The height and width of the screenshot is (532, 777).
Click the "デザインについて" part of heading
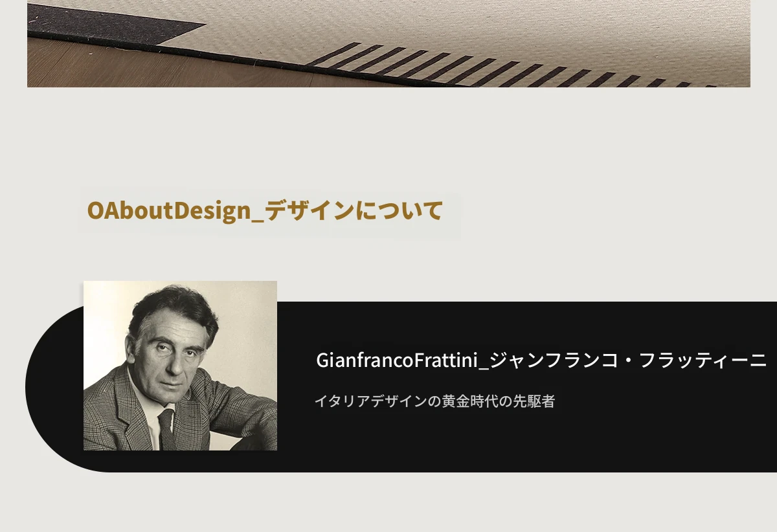[x=354, y=211]
